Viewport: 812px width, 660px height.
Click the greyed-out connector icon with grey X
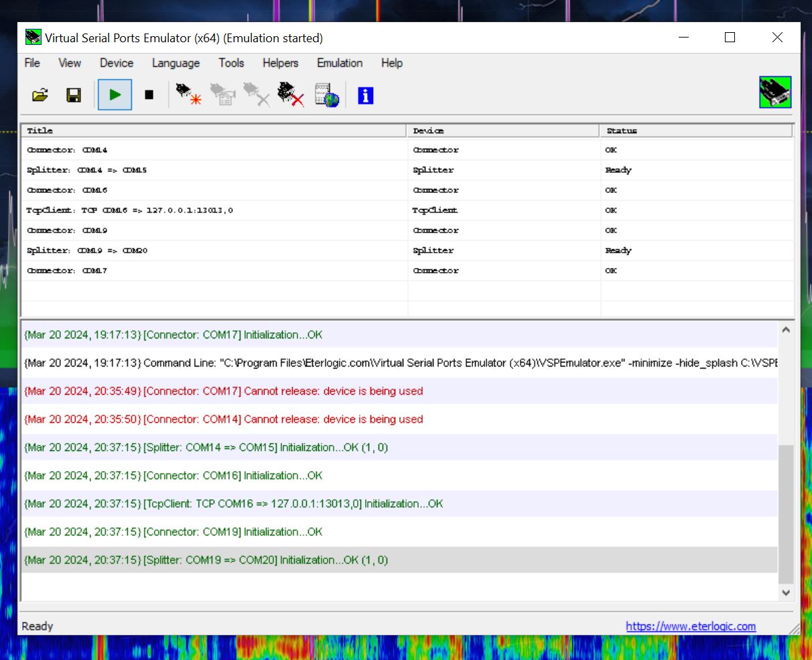tap(257, 95)
